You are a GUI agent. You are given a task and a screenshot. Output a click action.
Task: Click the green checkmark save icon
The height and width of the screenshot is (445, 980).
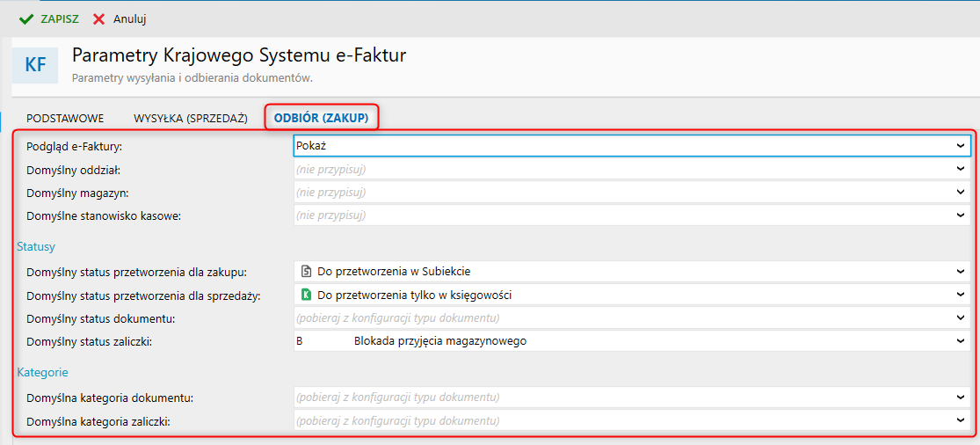click(x=25, y=18)
